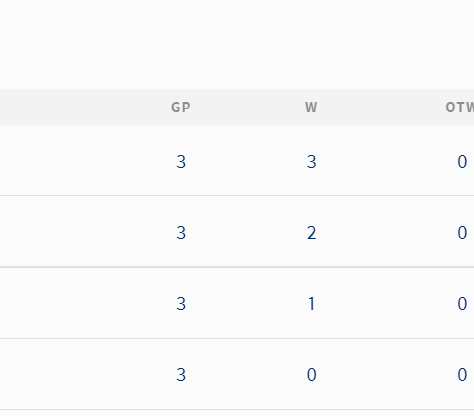Click the W value 0 in last row
This screenshot has height=416, width=474.
click(x=311, y=375)
